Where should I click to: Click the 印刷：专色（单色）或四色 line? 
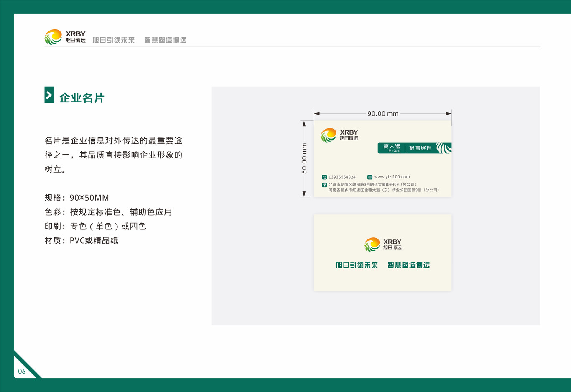(x=95, y=226)
